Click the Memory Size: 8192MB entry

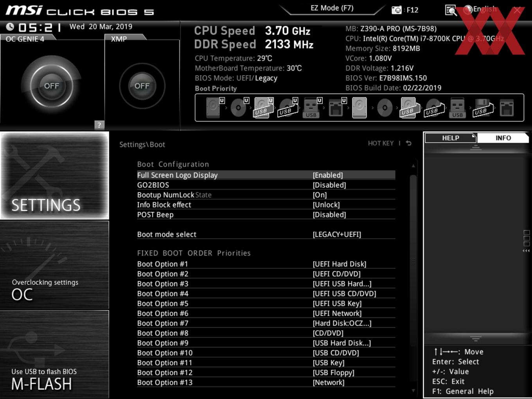click(x=383, y=49)
